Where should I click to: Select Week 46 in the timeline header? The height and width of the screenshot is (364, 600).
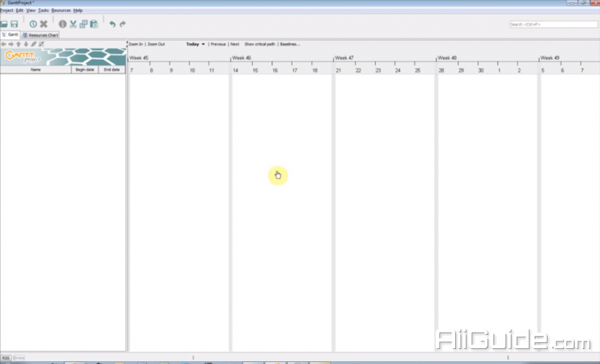tap(241, 58)
